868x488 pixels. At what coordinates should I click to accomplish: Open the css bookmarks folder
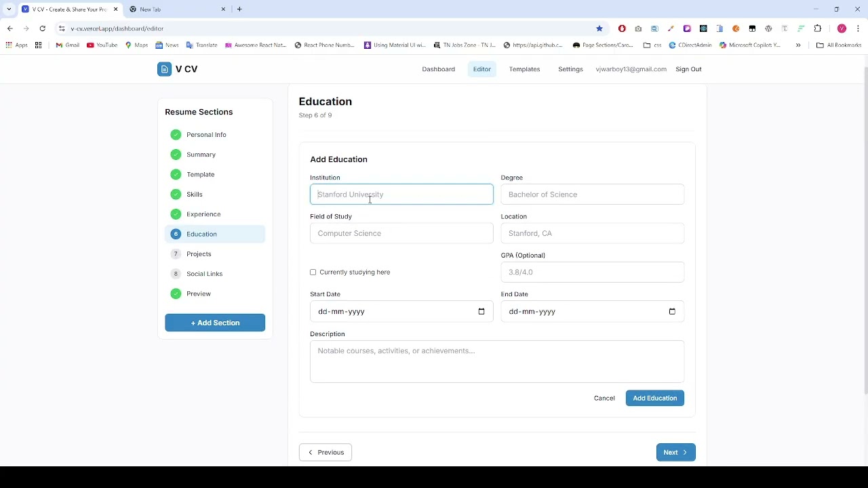[x=652, y=45]
